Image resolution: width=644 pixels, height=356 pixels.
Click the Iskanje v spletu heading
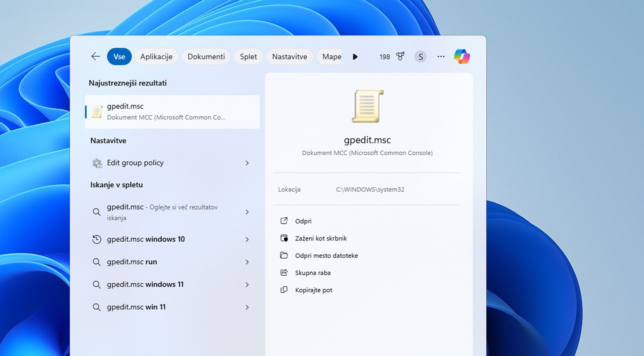[x=116, y=185]
